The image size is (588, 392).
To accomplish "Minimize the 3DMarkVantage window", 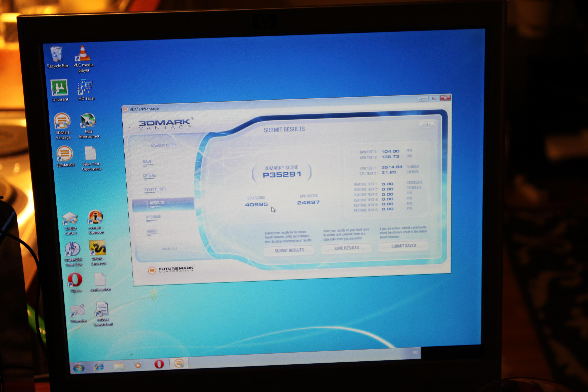I will 423,99.
